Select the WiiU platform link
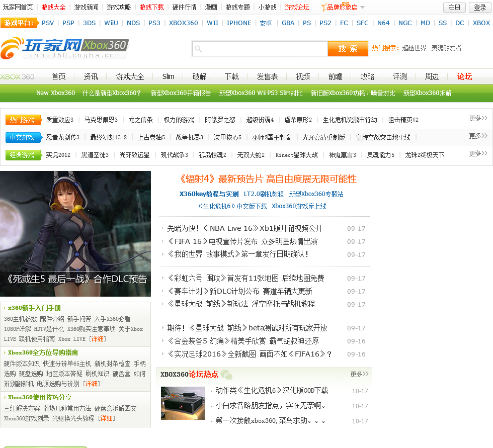This screenshot has height=448, width=493. coord(111,23)
